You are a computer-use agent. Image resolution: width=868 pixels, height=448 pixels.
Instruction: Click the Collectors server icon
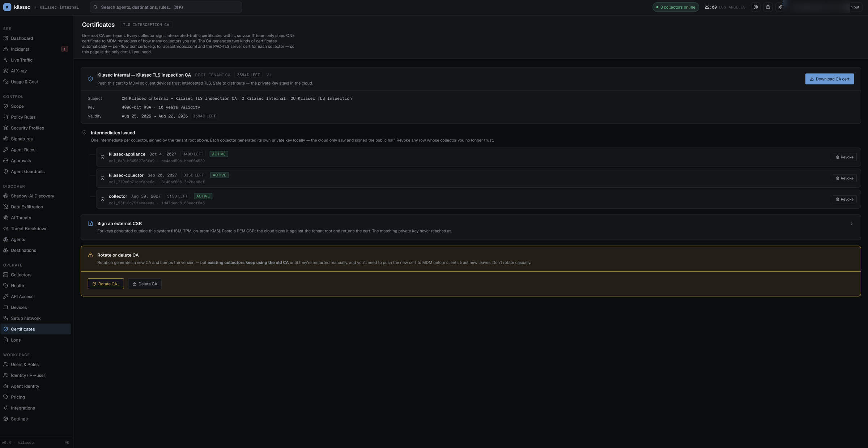6,275
